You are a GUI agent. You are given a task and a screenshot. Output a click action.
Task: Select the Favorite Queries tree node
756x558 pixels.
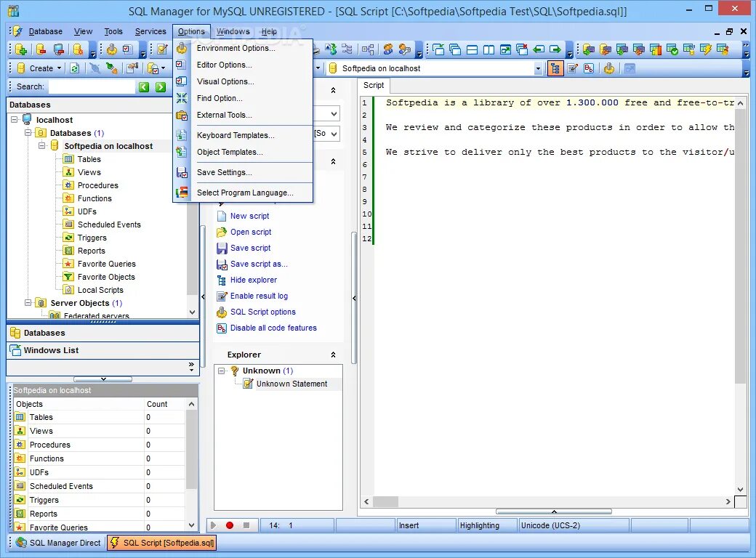click(x=107, y=264)
